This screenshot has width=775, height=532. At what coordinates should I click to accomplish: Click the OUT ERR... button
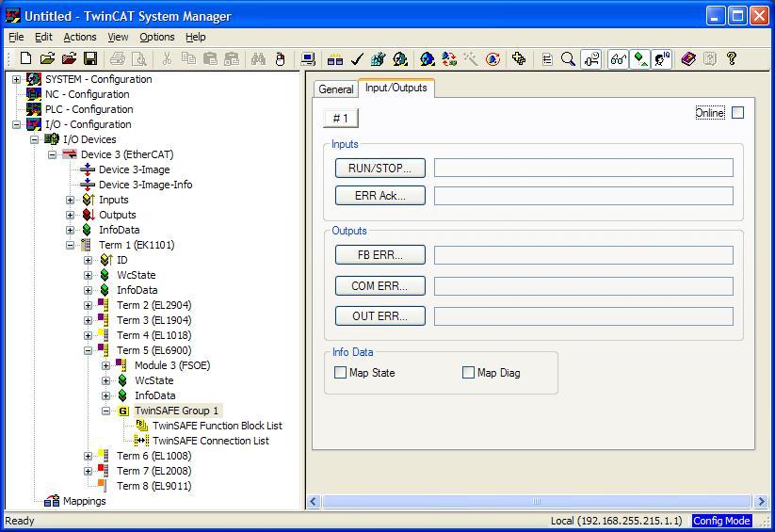(380, 316)
